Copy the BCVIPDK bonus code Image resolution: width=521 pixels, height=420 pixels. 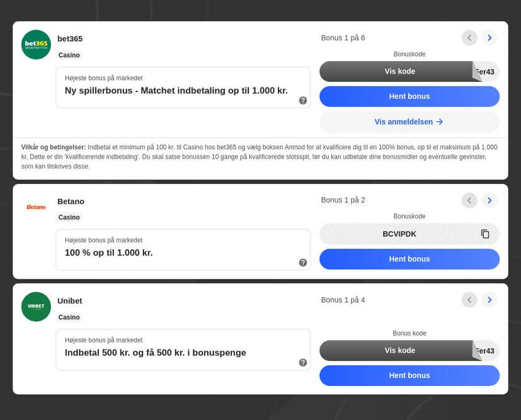485,234
